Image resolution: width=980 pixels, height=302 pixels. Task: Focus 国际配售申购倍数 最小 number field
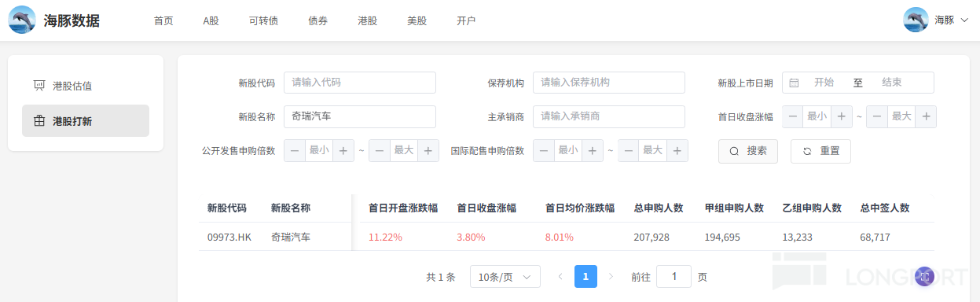click(568, 150)
